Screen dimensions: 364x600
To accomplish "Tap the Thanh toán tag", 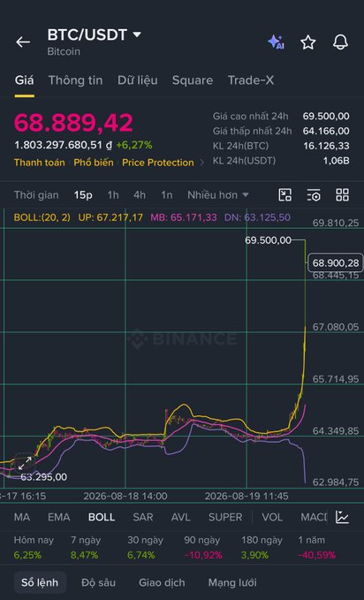I will pos(40,163).
